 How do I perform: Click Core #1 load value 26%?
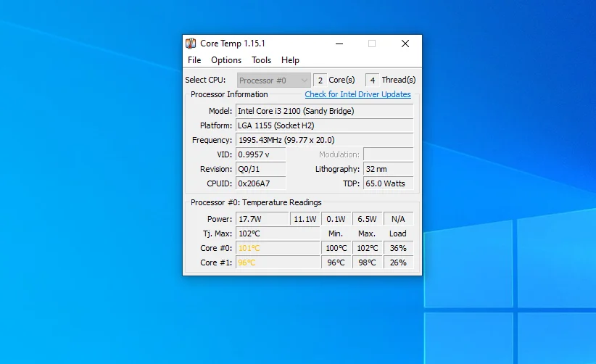click(x=398, y=262)
